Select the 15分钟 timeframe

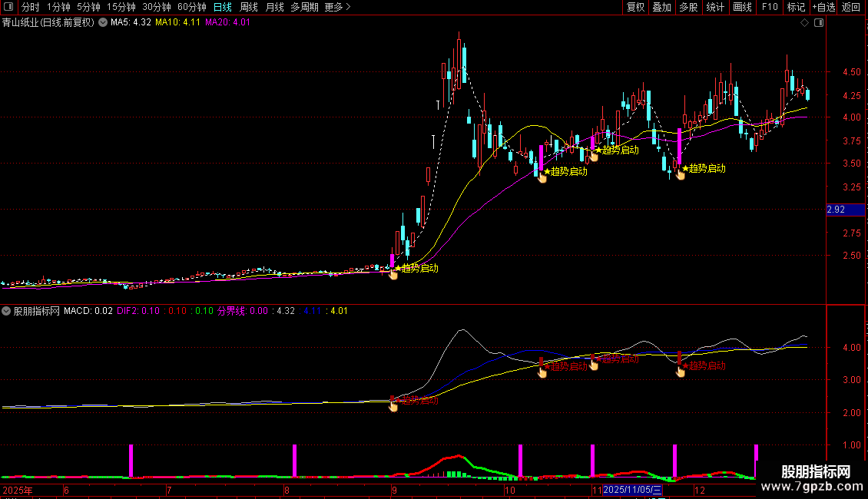click(121, 7)
